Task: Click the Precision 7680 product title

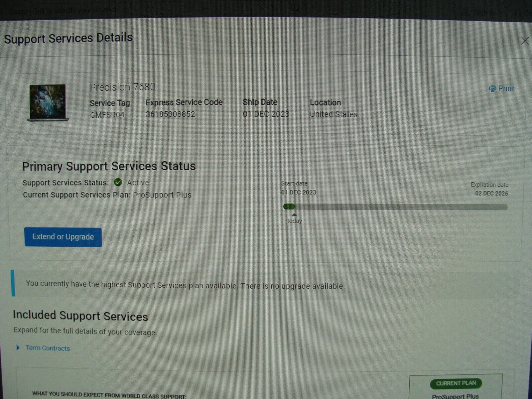Action: pyautogui.click(x=122, y=87)
